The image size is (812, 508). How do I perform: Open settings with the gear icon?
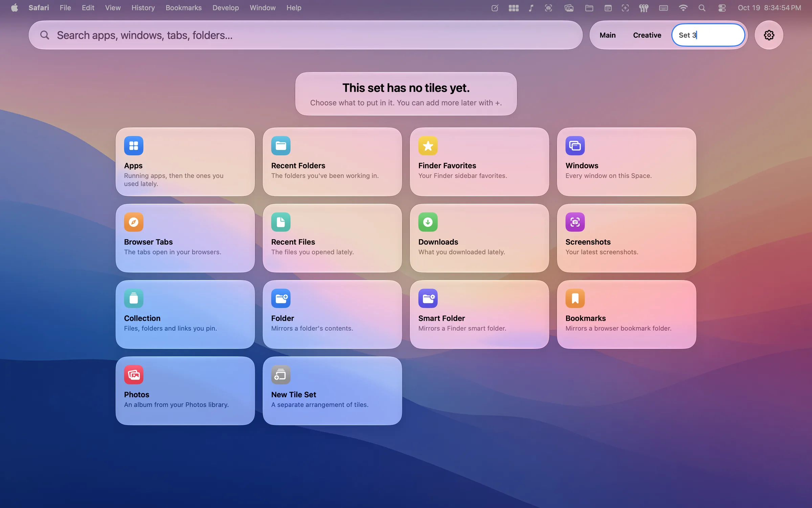[769, 35]
